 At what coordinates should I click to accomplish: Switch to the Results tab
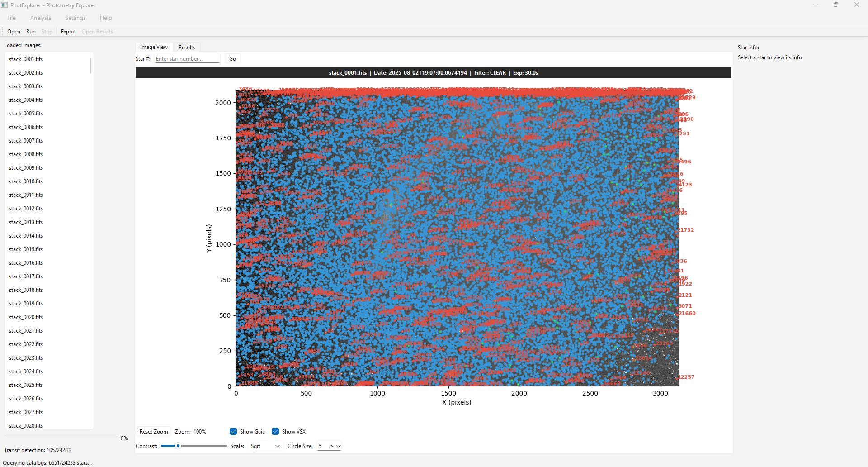pyautogui.click(x=187, y=48)
